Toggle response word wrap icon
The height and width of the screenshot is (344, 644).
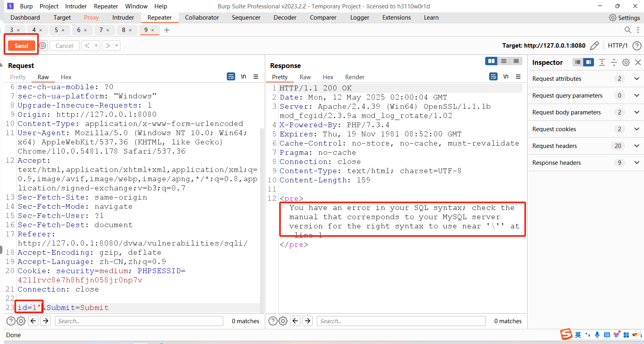(494, 76)
